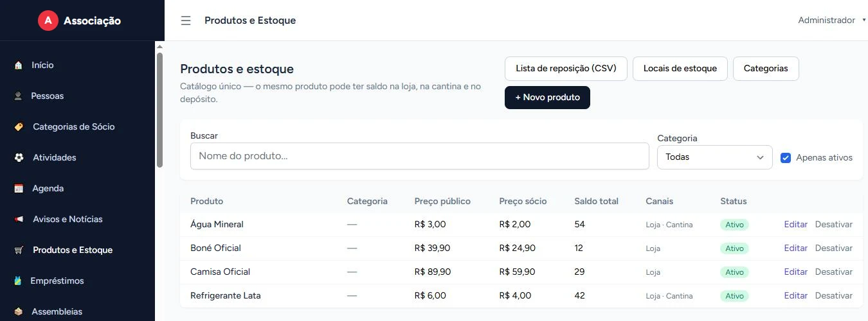Click the Ativo badge for Camisa Oficial

(734, 272)
